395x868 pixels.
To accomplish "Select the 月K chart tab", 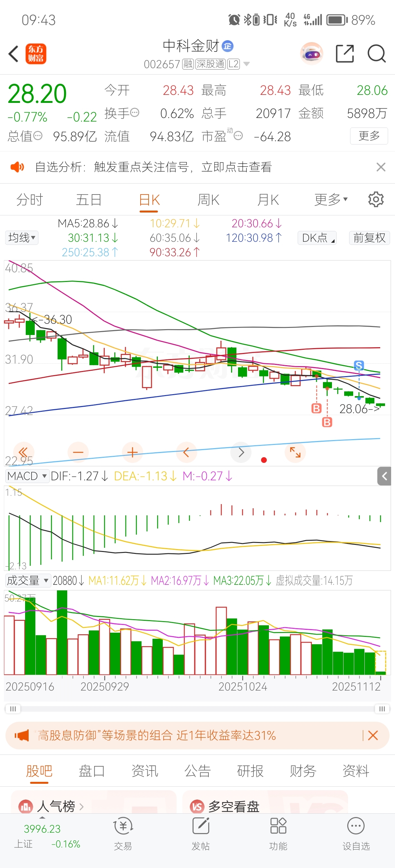I will (268, 200).
